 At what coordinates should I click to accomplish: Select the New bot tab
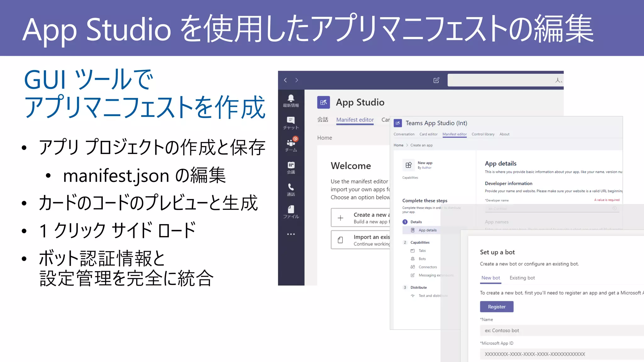[x=491, y=278]
